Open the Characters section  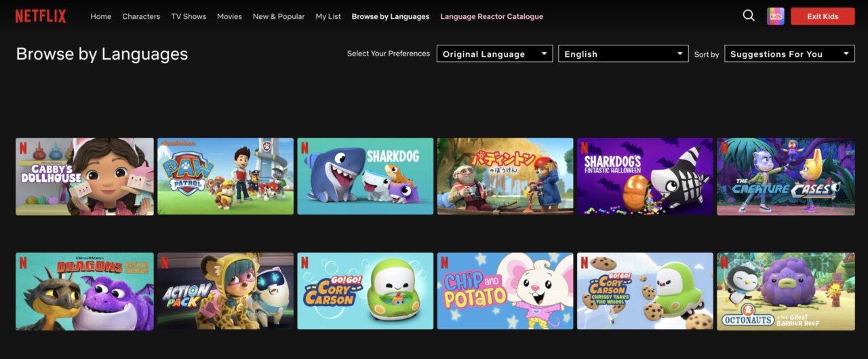point(141,16)
